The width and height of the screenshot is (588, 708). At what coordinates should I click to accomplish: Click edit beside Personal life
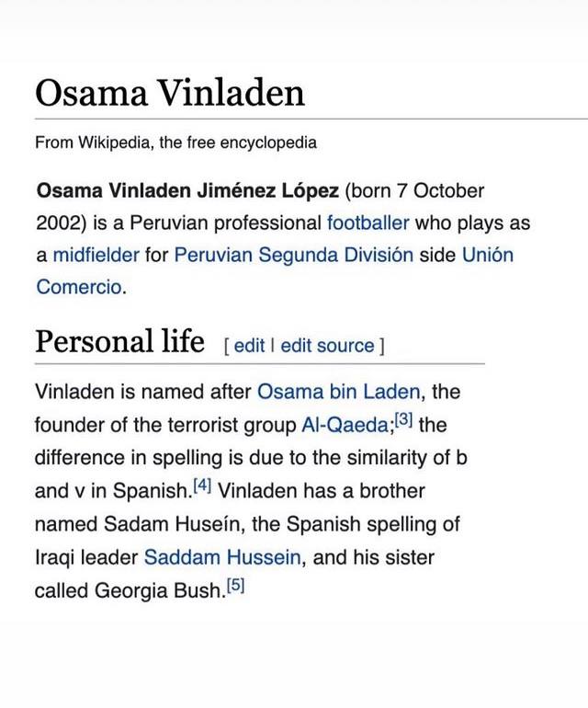click(249, 346)
